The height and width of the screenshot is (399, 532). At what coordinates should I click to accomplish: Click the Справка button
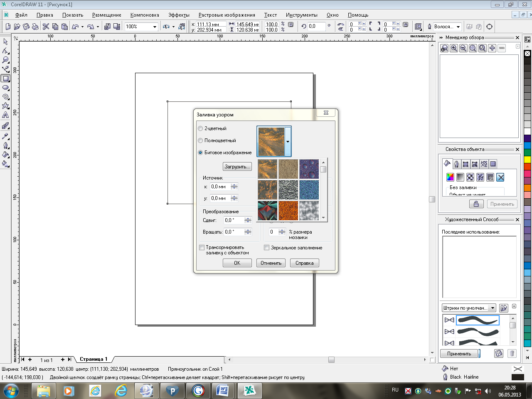coord(305,263)
